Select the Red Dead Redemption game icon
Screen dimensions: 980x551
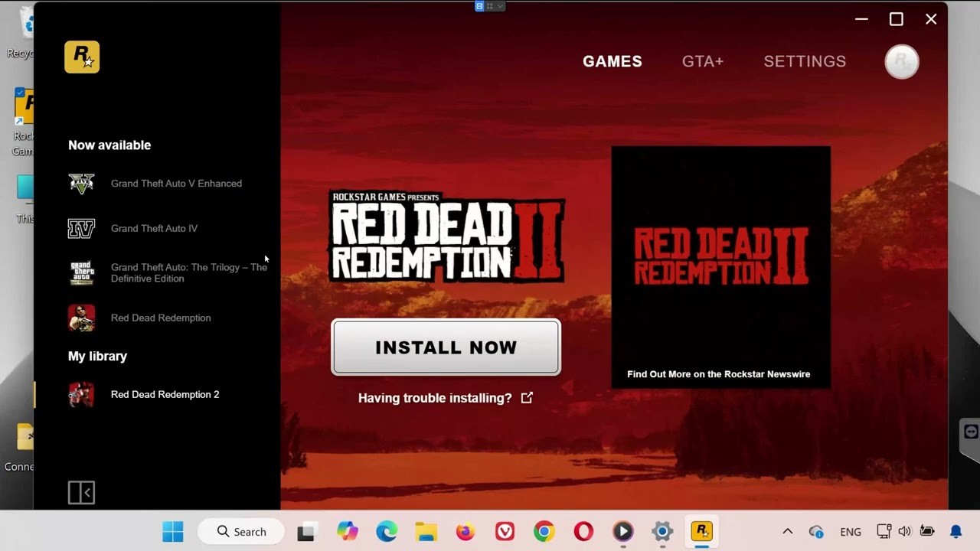coord(81,318)
